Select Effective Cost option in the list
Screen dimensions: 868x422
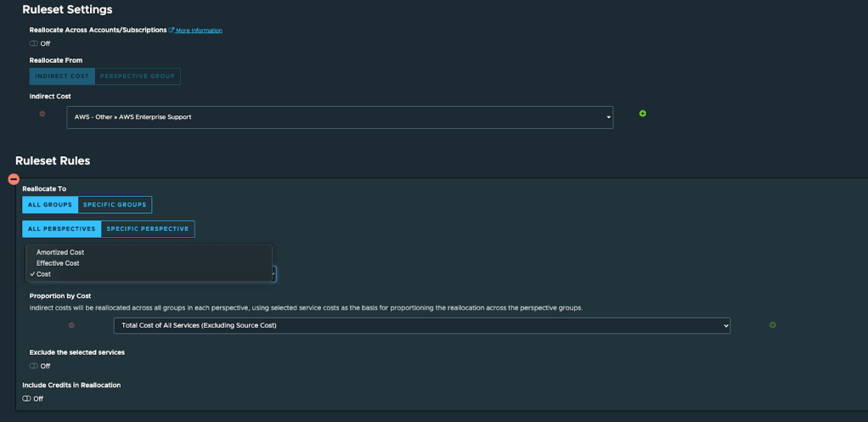58,263
